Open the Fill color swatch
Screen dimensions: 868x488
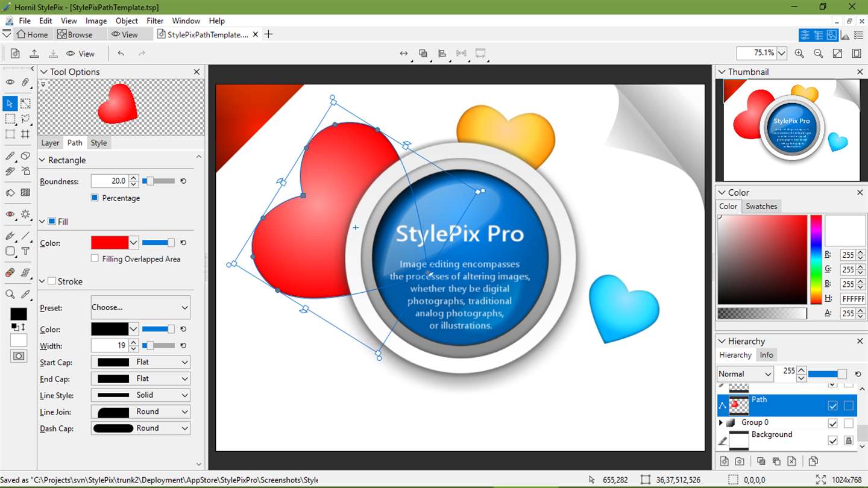pos(110,243)
